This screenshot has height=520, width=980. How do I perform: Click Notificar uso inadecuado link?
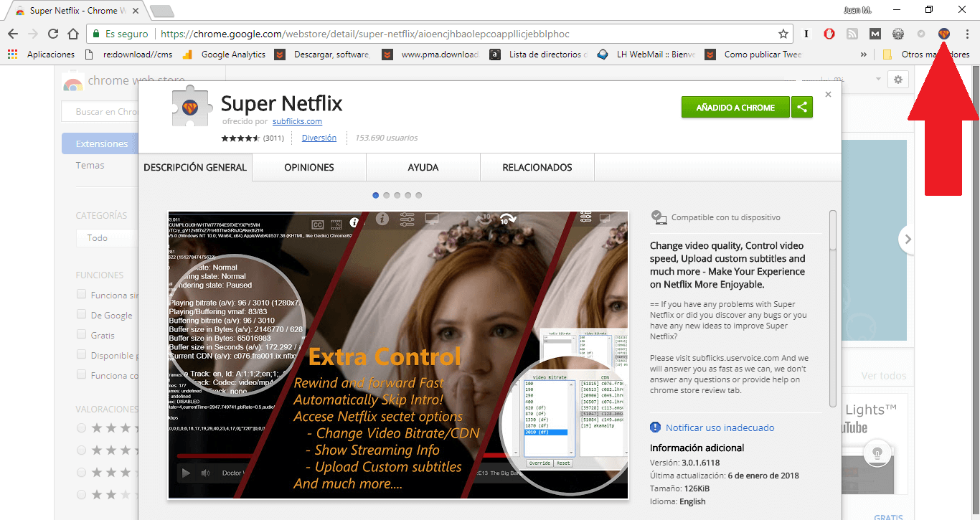[x=720, y=427]
